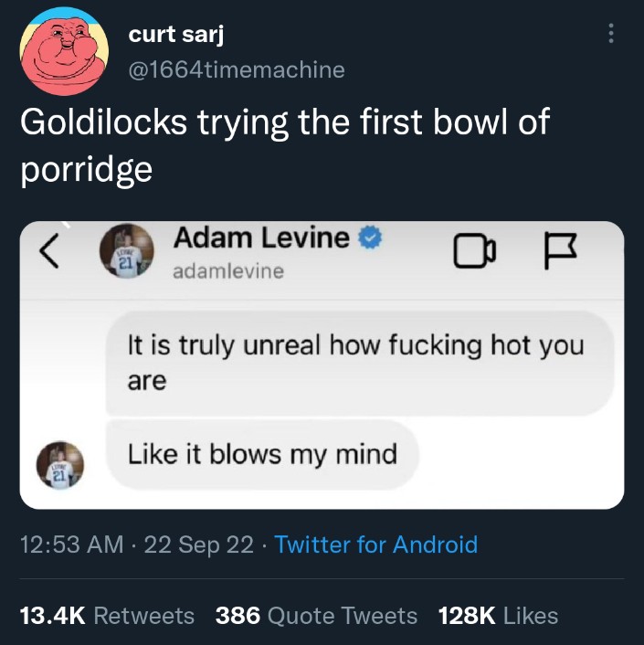Tap the small avatar beside the last message
The height and width of the screenshot is (645, 644).
pos(61,464)
